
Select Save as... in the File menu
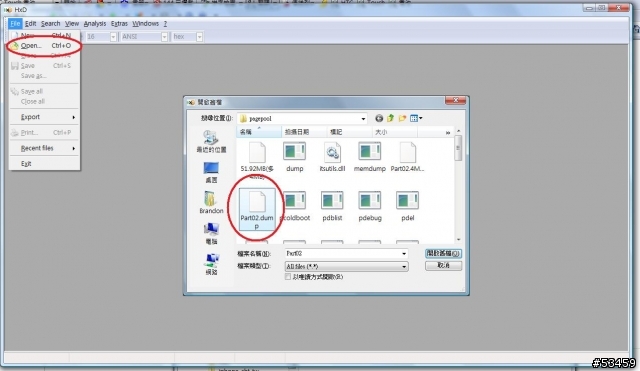[44, 76]
